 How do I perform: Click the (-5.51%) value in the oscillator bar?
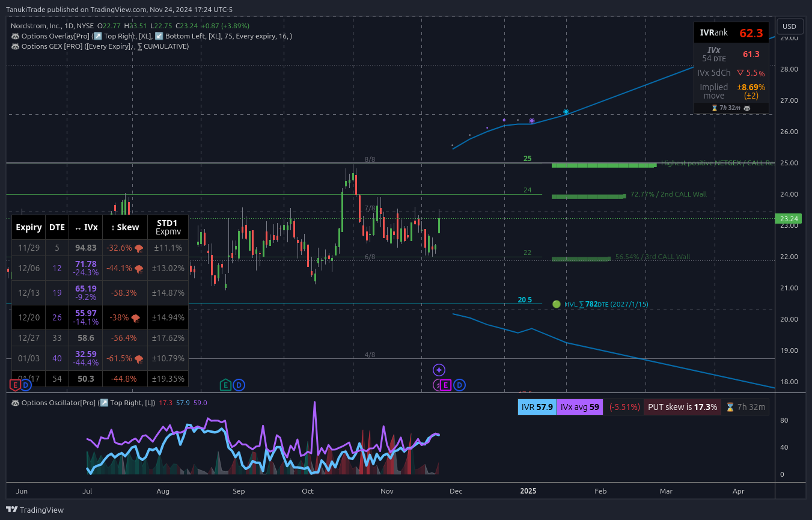[623, 407]
